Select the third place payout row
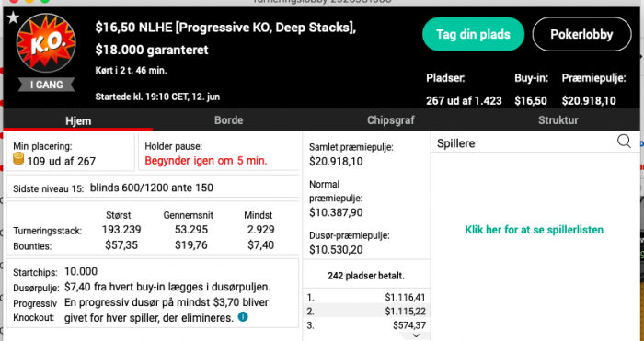644x341 pixels. click(x=366, y=325)
